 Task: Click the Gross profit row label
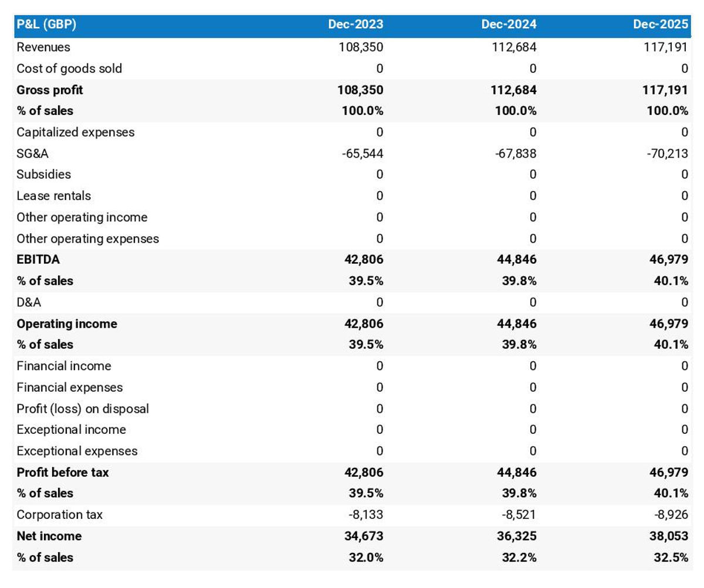(x=50, y=90)
